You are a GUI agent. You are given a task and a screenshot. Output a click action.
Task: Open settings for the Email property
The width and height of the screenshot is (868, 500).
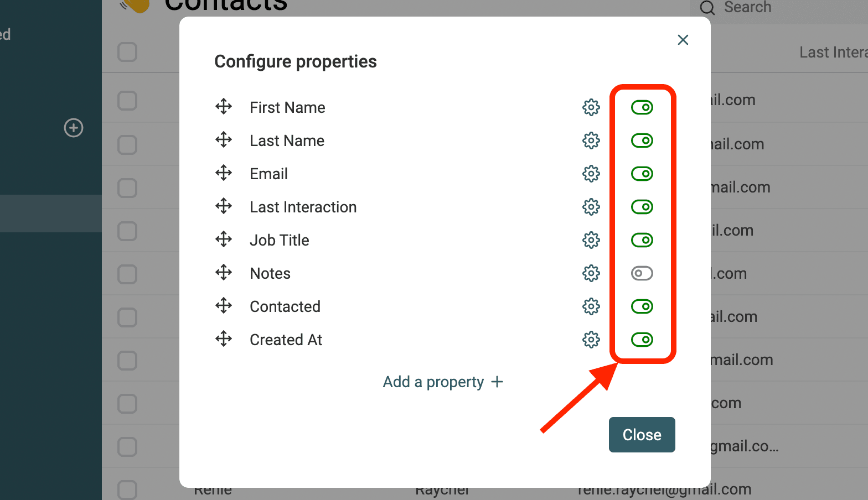tap(591, 174)
